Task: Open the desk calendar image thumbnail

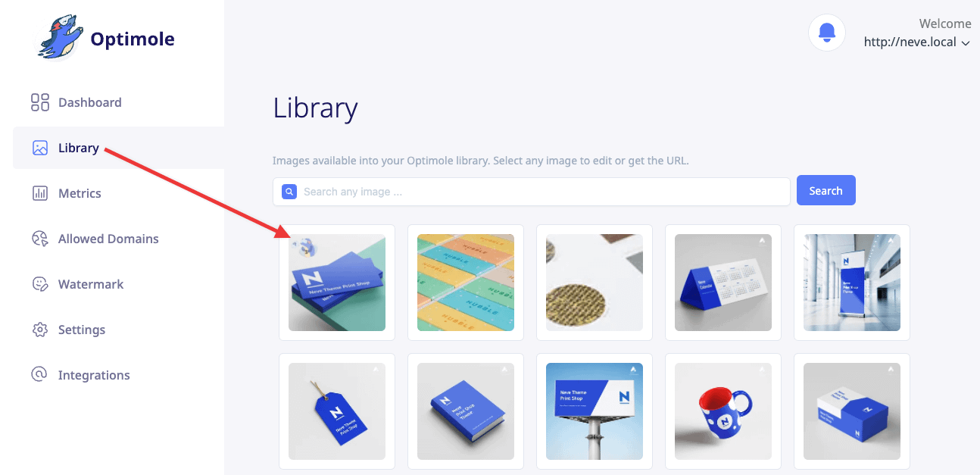Action: pyautogui.click(x=723, y=283)
